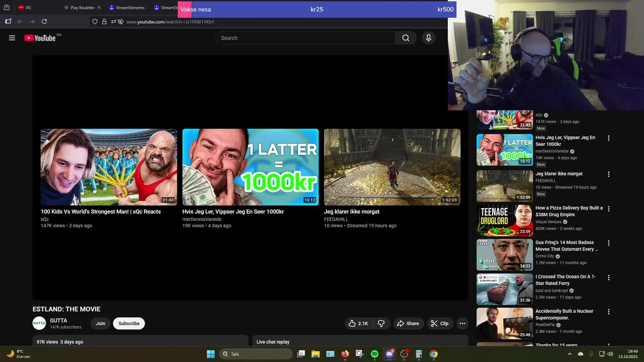Open Task View in the taskbar
The width and height of the screenshot is (644, 362).
(301, 354)
